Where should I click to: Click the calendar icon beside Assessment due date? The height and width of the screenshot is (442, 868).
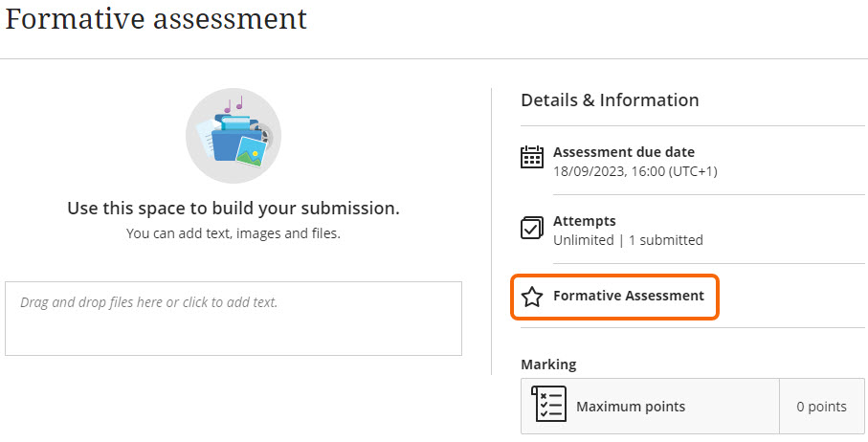tap(532, 157)
